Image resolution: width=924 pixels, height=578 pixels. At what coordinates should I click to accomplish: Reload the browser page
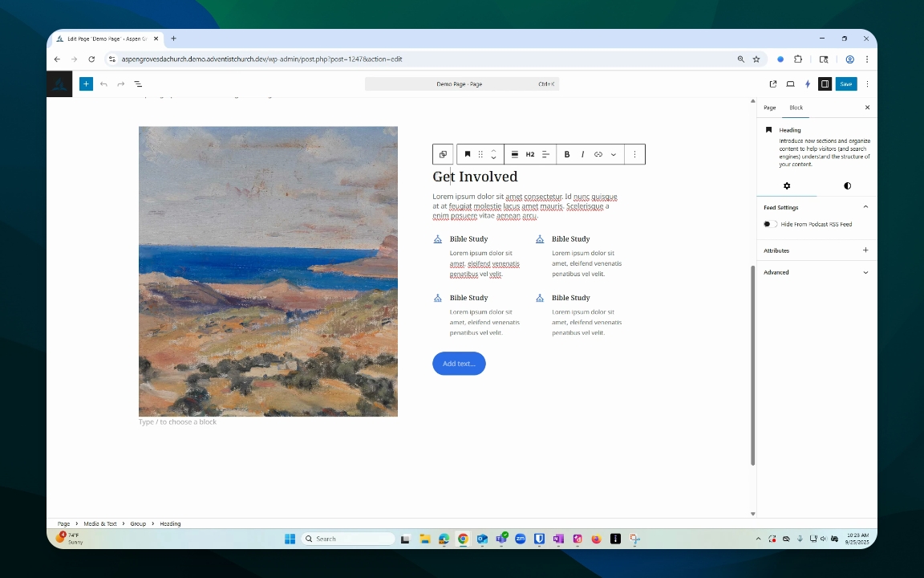point(91,59)
